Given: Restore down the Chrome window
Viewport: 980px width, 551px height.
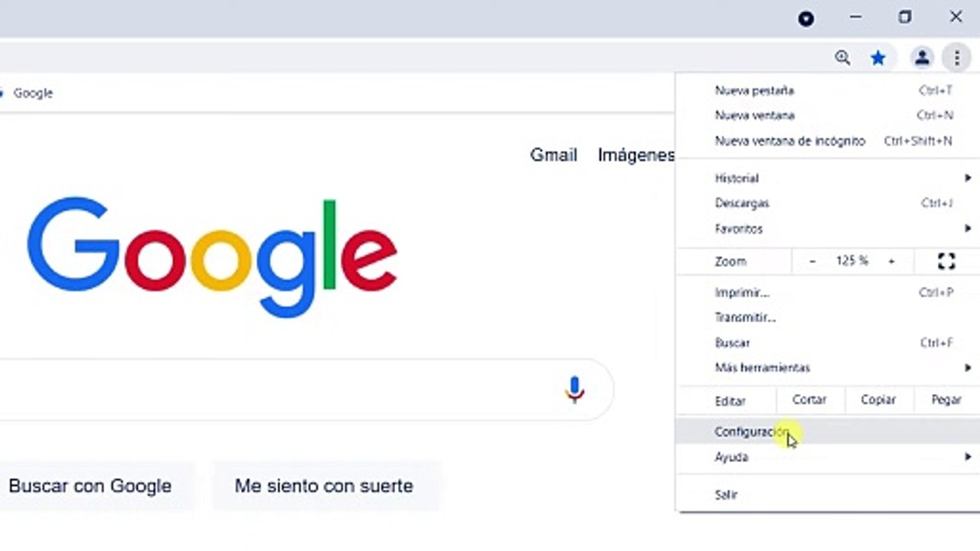Looking at the screenshot, I should [905, 17].
